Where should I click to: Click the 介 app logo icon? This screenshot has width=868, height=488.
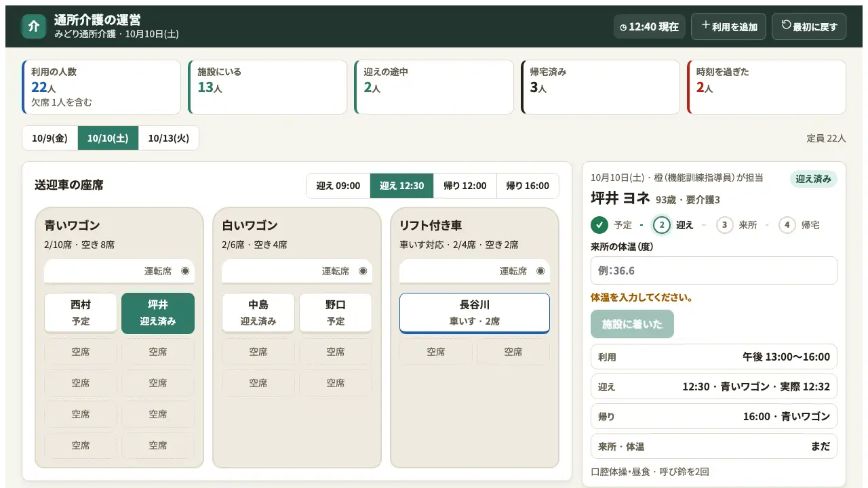click(x=33, y=26)
